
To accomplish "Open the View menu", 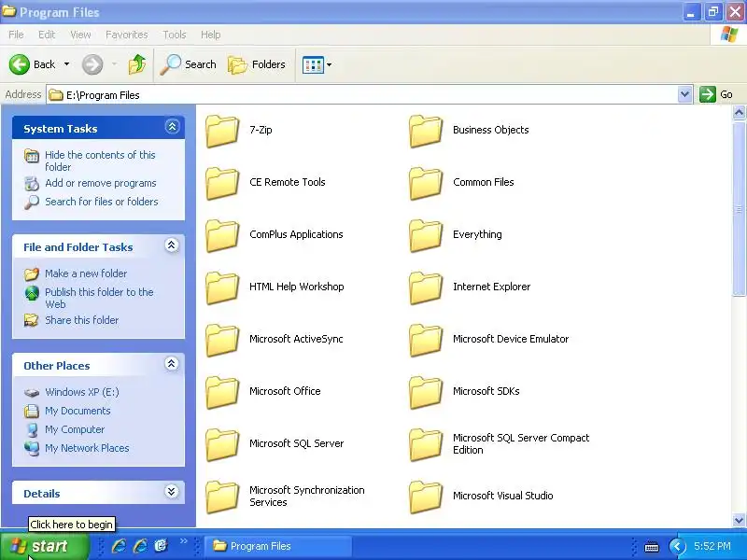I will tap(80, 35).
